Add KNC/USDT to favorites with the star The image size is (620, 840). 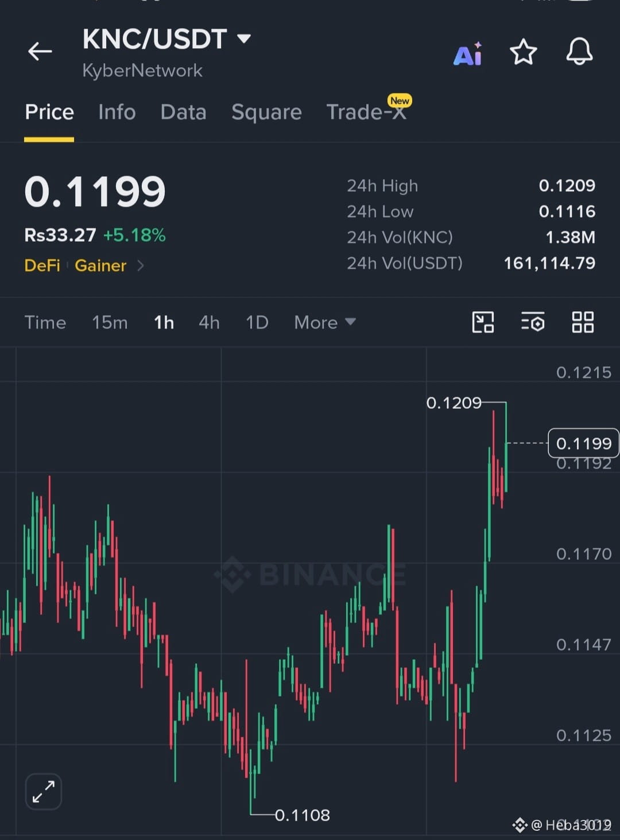[x=524, y=52]
